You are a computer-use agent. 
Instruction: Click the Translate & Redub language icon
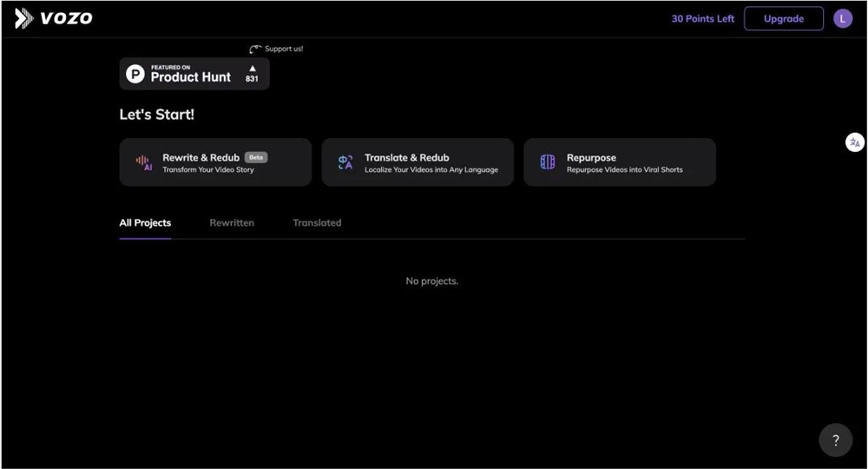[345, 162]
